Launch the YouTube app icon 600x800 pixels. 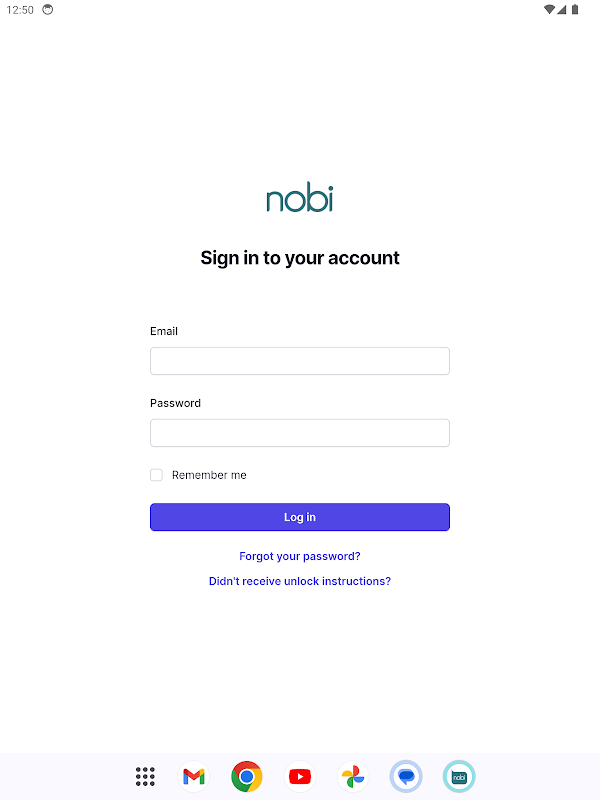[299, 776]
